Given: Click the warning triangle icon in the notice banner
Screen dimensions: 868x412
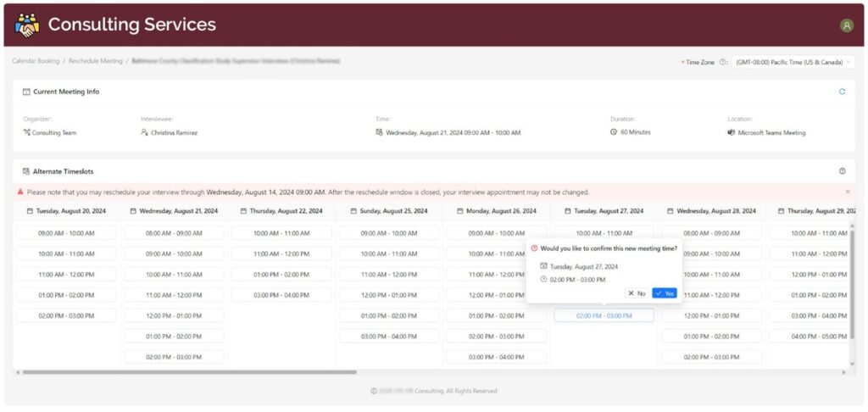Looking at the screenshot, I should tap(19, 192).
